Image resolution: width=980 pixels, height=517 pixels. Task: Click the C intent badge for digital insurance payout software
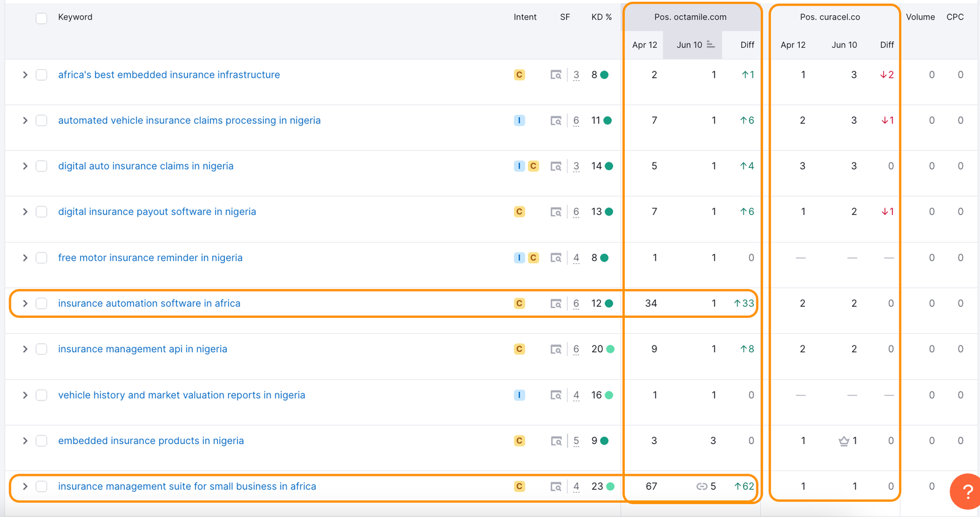519,212
